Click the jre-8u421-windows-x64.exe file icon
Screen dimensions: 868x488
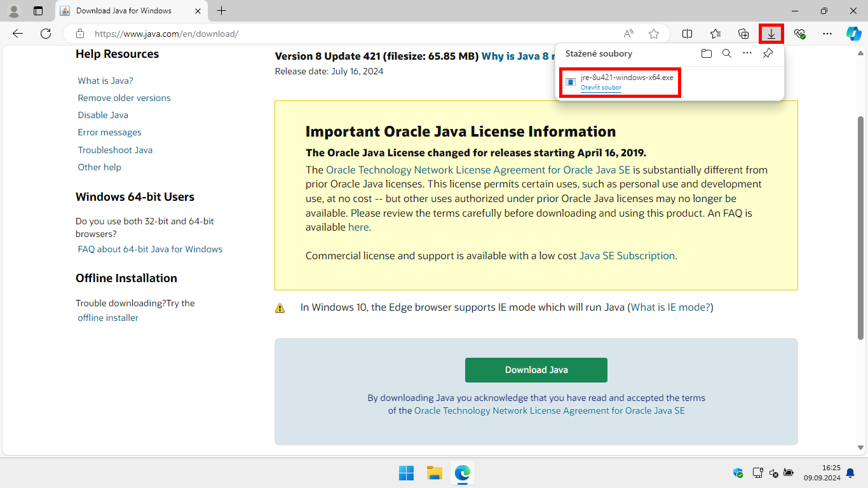(x=571, y=82)
